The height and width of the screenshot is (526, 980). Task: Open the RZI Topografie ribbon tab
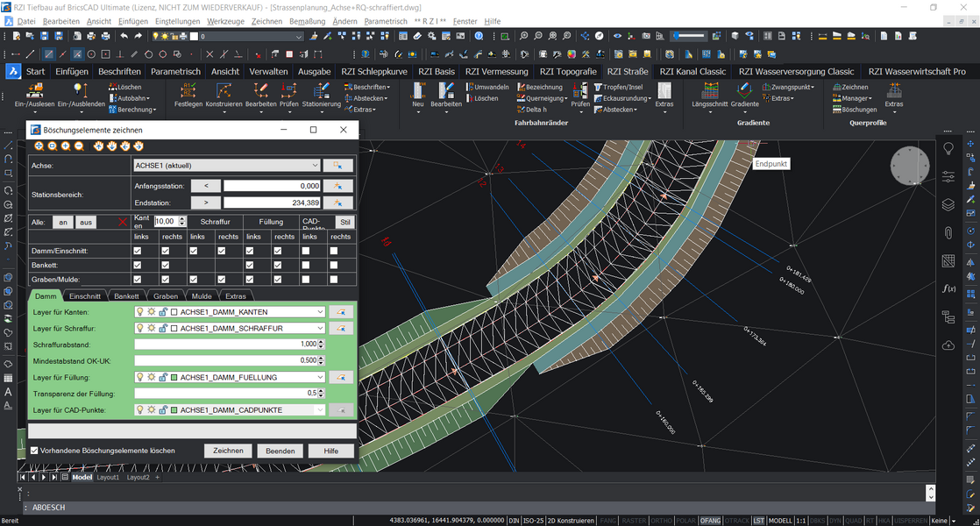568,71
